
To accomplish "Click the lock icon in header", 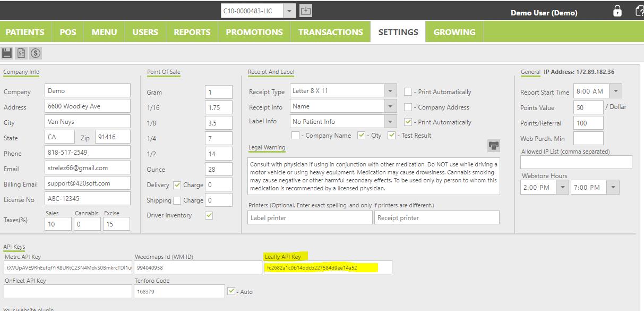I will 617,11.
